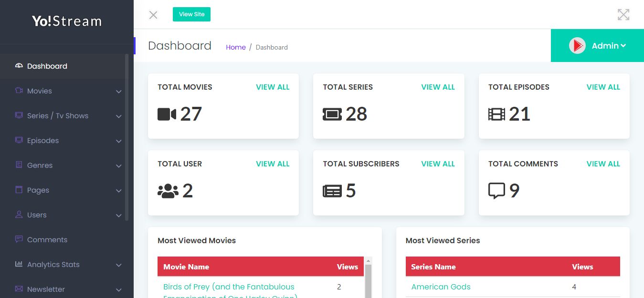
Task: Click the Users person icon in sidebar
Action: [x=19, y=215]
